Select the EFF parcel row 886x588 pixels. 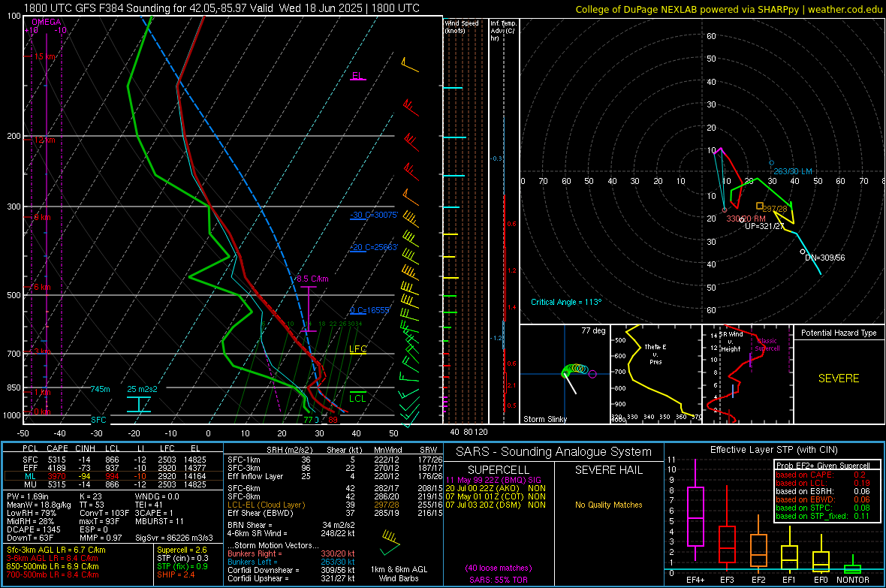[113, 468]
